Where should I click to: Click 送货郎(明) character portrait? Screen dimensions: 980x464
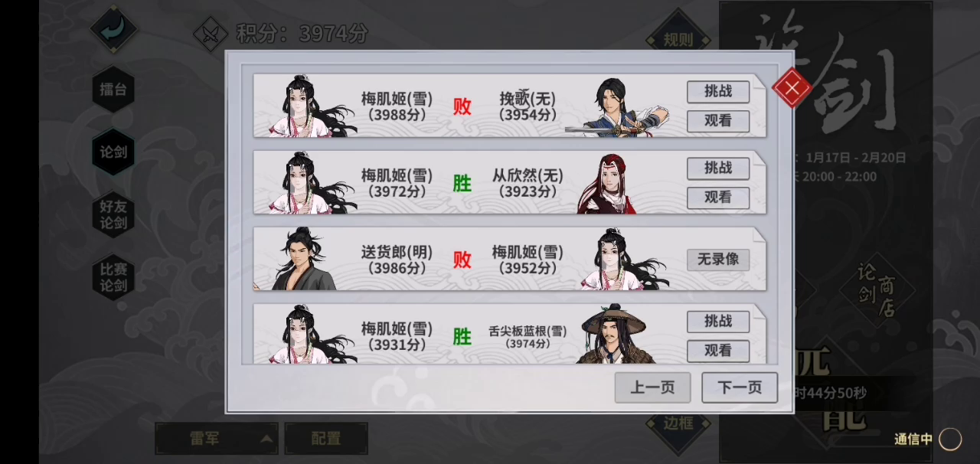[304, 259]
